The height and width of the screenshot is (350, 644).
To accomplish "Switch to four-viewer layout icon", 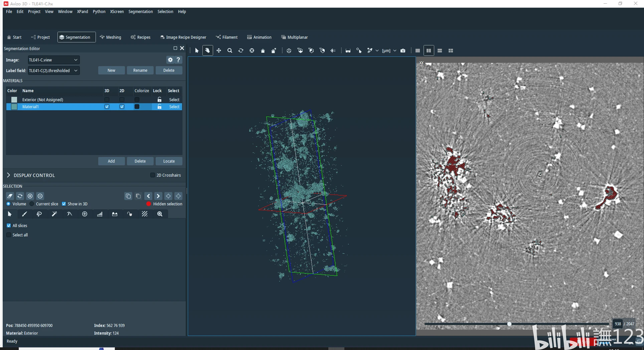I will pos(451,51).
